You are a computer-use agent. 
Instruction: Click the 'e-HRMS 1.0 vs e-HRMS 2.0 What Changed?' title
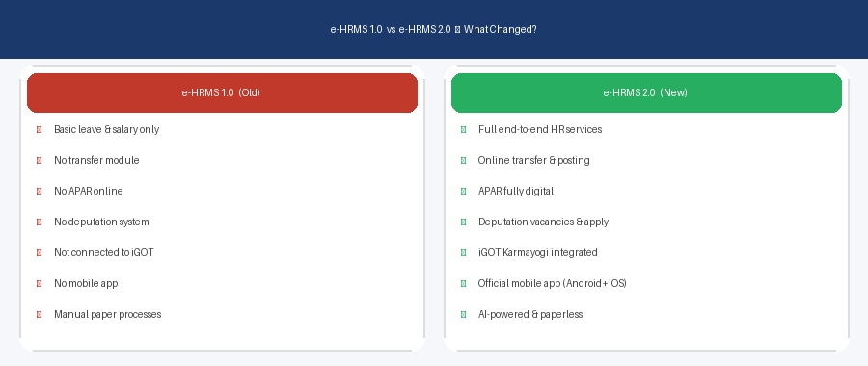(433, 29)
